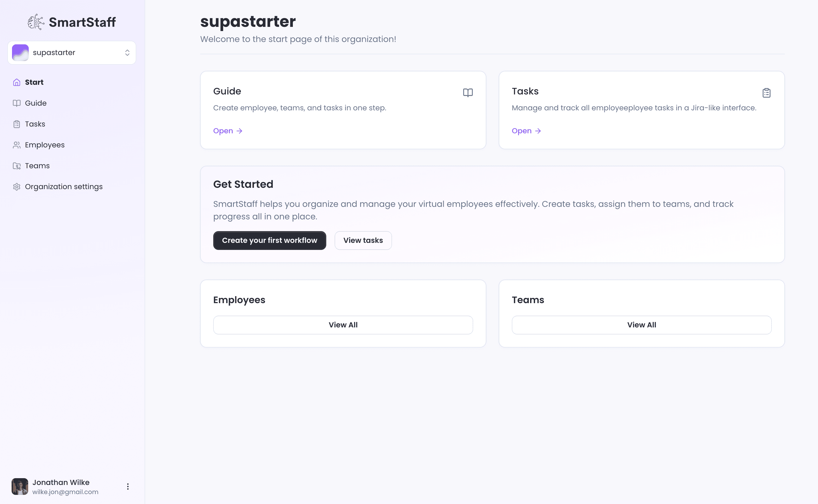The width and height of the screenshot is (818, 504).
Task: Select Teams in the sidebar navigation
Action: [x=37, y=166]
